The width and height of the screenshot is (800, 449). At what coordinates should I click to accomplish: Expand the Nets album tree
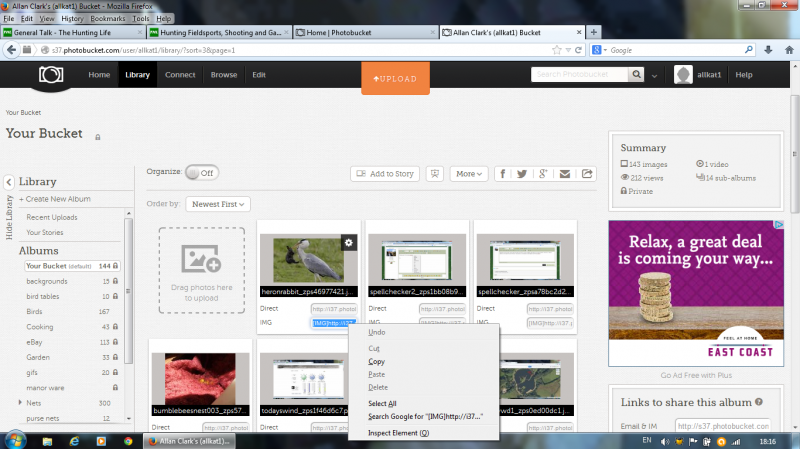pos(21,402)
